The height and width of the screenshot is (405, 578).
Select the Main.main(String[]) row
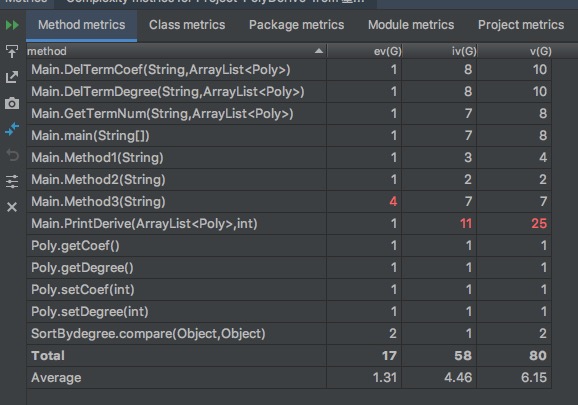coord(289,136)
